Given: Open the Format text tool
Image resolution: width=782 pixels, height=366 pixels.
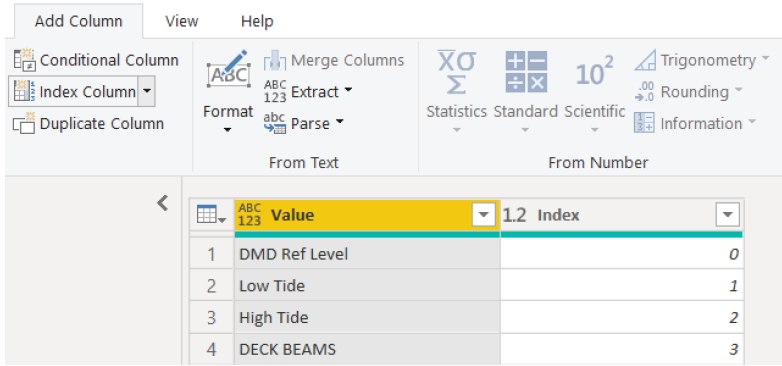Looking at the screenshot, I should (x=228, y=91).
